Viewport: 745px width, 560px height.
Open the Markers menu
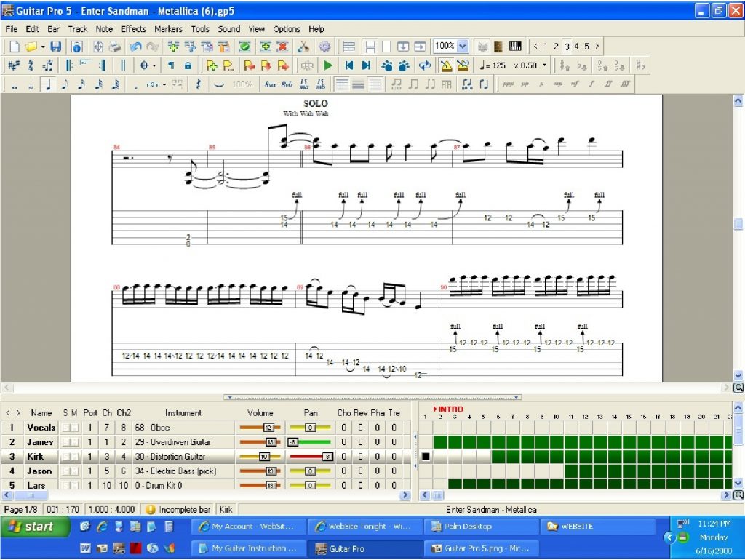coord(168,29)
